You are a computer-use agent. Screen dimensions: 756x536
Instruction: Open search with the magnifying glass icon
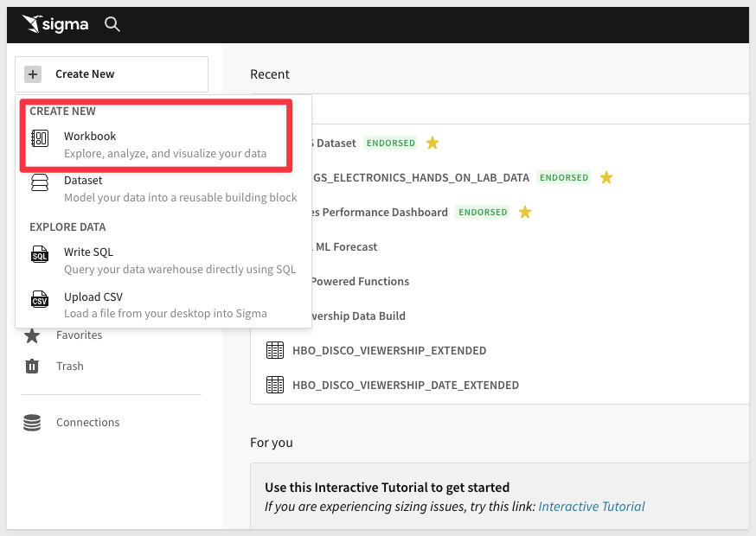click(112, 24)
